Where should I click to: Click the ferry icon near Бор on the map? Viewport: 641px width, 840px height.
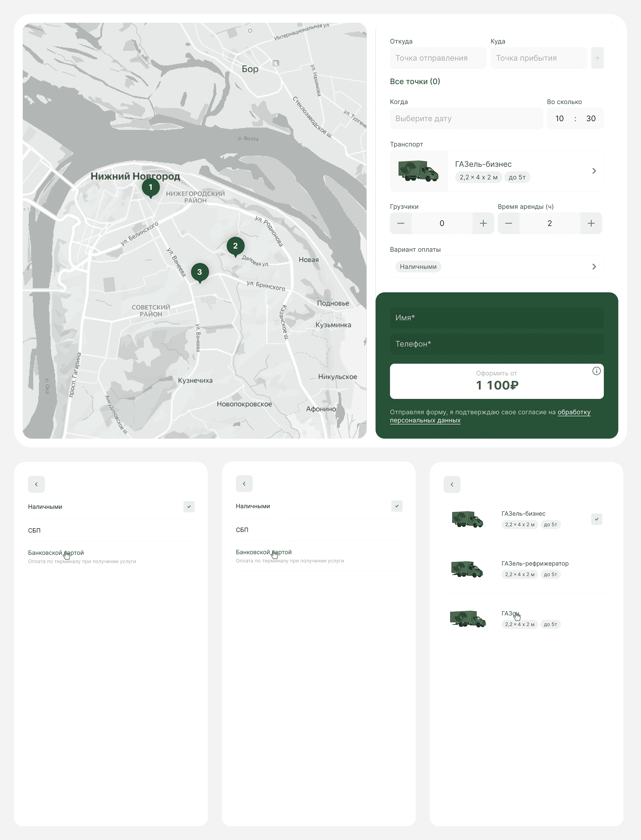coord(275,63)
